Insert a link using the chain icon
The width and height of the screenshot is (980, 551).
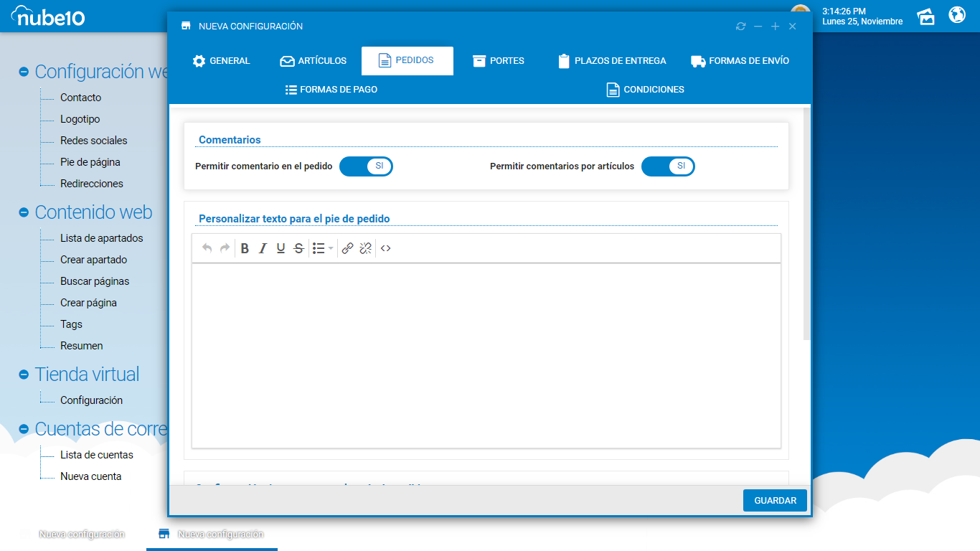tap(347, 248)
